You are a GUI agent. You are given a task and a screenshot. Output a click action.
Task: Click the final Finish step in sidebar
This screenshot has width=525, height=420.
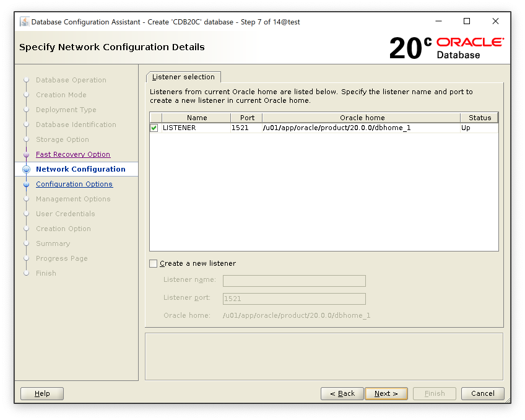[x=46, y=273]
